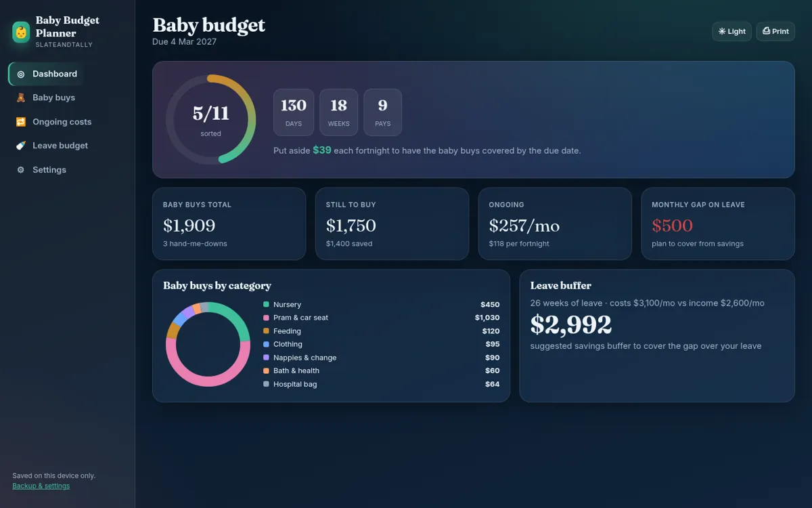The image size is (812, 508).
Task: Open the Still to Buy card
Action: point(392,224)
